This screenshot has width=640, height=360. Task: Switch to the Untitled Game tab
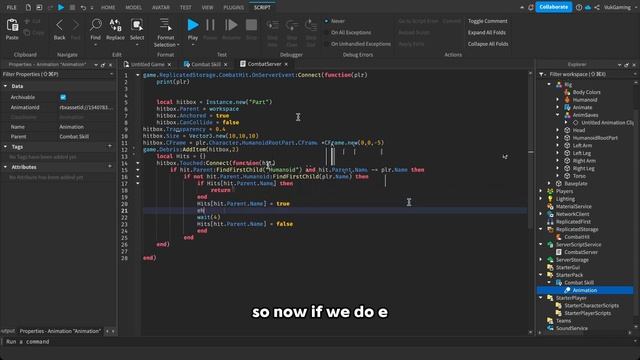(x=147, y=64)
